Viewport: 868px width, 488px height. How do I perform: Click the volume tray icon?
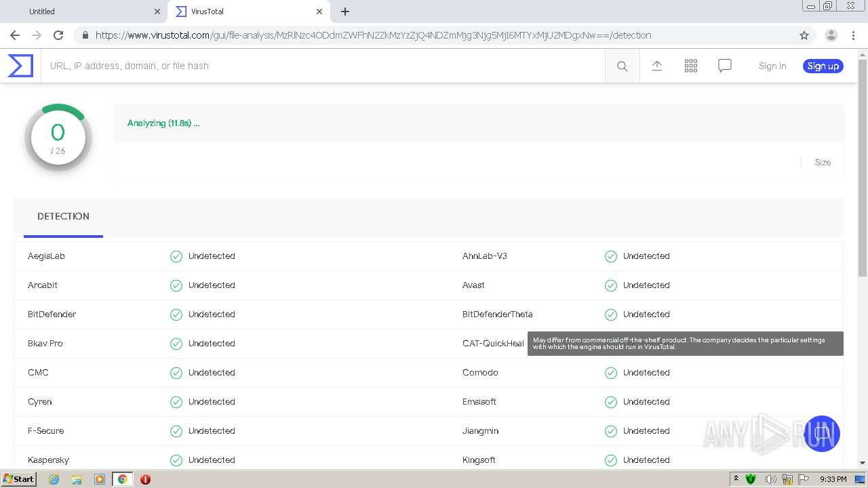click(x=770, y=479)
